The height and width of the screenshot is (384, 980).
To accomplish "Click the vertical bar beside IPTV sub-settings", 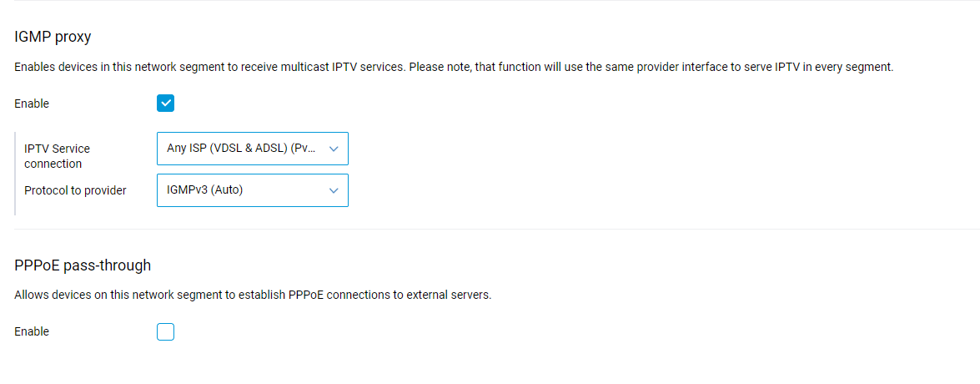I will pos(15,173).
